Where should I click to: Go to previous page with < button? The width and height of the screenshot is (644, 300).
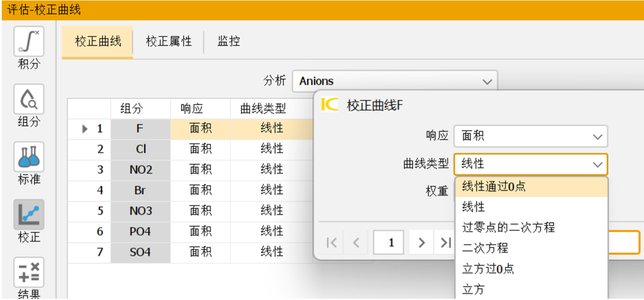pos(355,243)
